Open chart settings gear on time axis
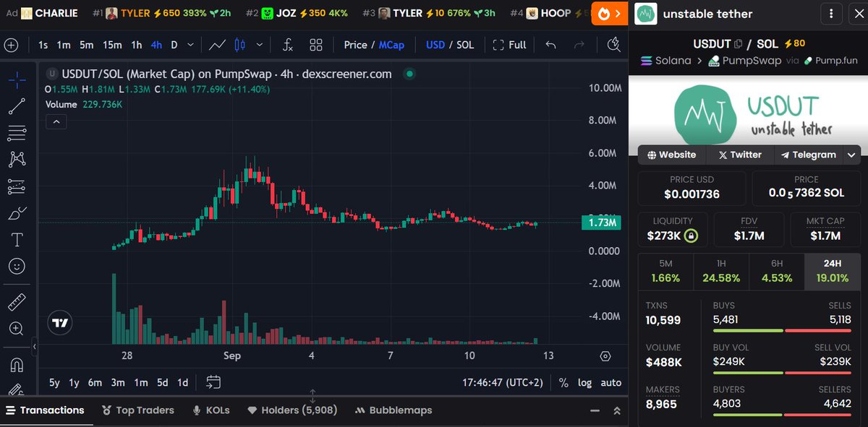 [x=605, y=356]
